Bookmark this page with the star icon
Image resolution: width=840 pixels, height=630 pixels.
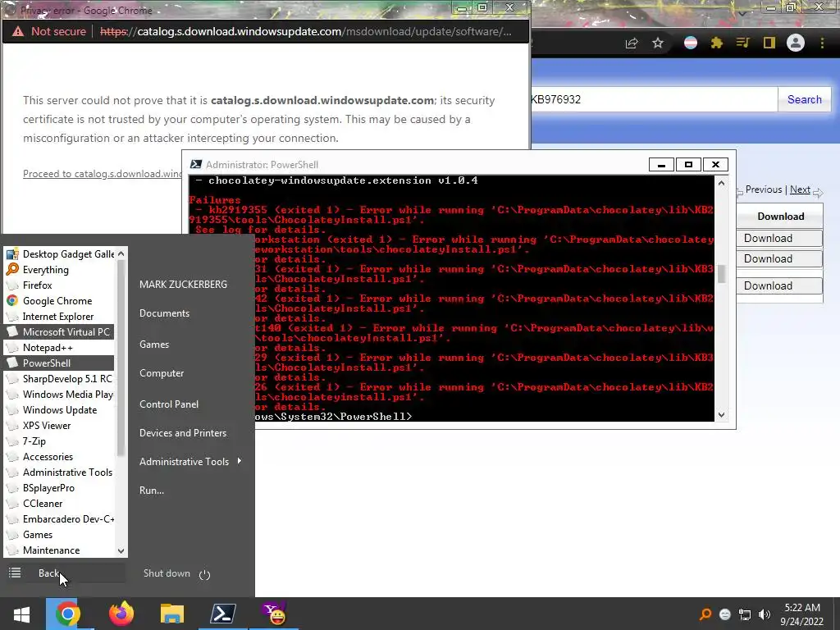[658, 43]
